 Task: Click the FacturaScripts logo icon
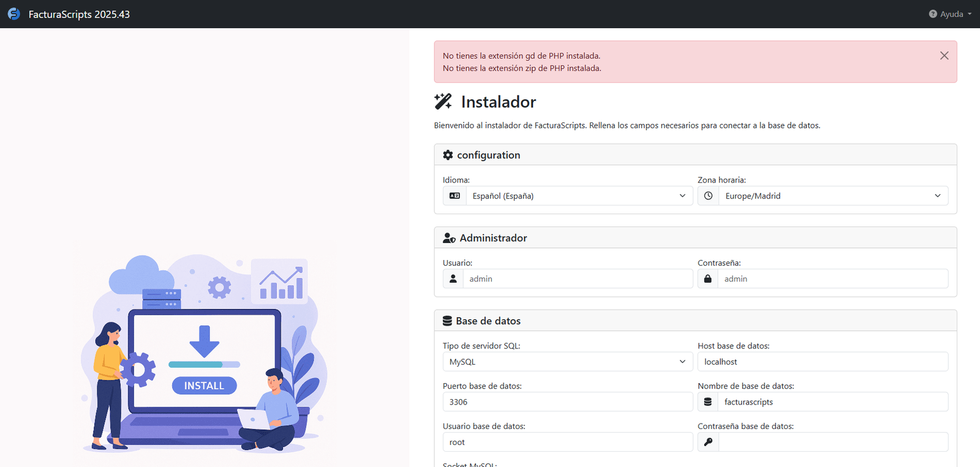pyautogui.click(x=13, y=14)
